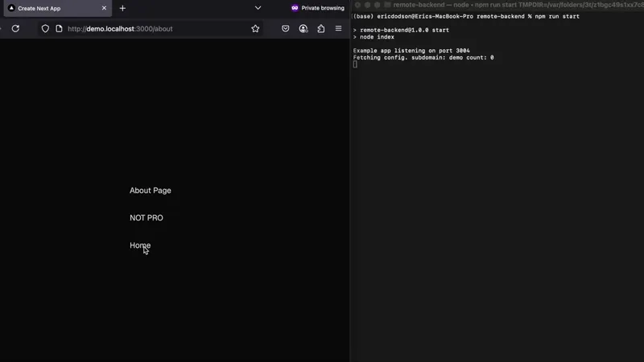Click the terminal window title bar text
644x362 pixels.
point(518,5)
